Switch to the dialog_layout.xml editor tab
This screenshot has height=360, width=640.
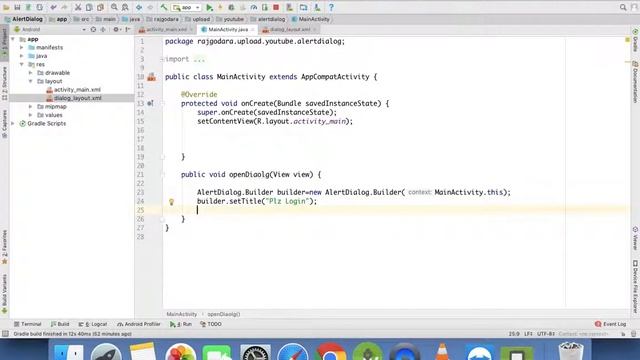point(289,29)
